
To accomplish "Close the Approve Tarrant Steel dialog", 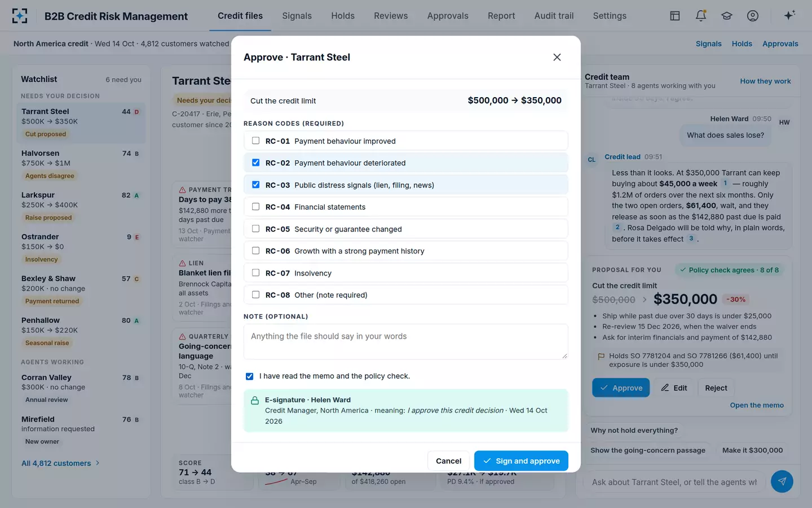I will tap(557, 57).
